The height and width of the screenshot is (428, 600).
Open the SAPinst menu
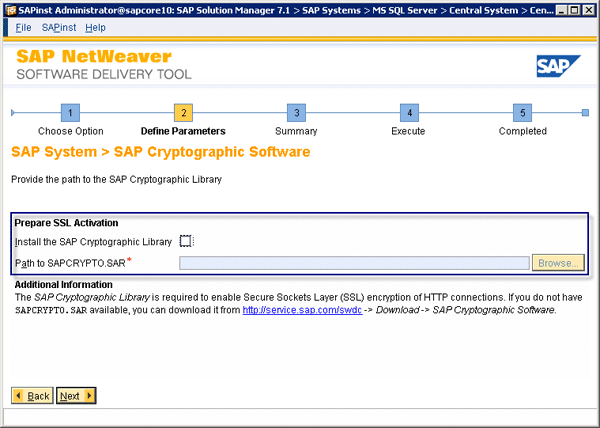pyautogui.click(x=59, y=28)
